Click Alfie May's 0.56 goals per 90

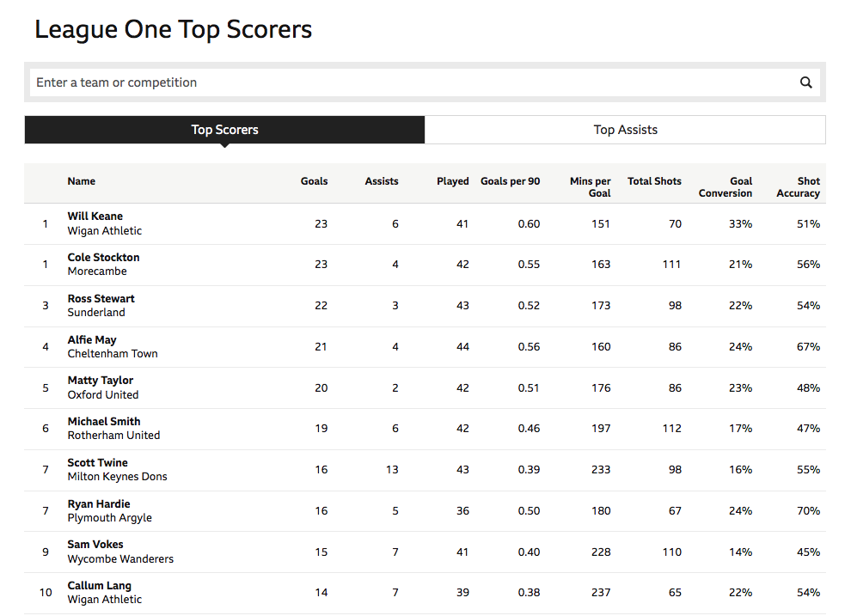tap(529, 347)
